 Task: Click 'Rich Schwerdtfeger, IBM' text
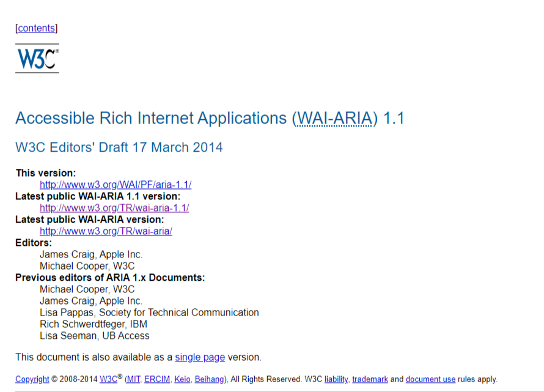click(94, 324)
